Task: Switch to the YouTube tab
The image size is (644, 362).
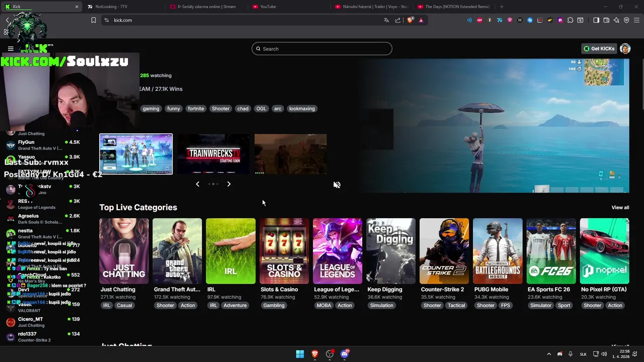Action: (x=289, y=7)
